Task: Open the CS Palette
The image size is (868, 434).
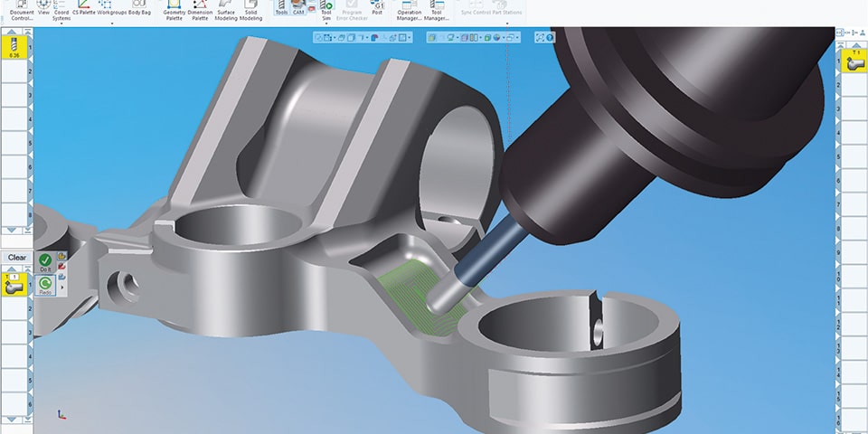Action: (82, 8)
